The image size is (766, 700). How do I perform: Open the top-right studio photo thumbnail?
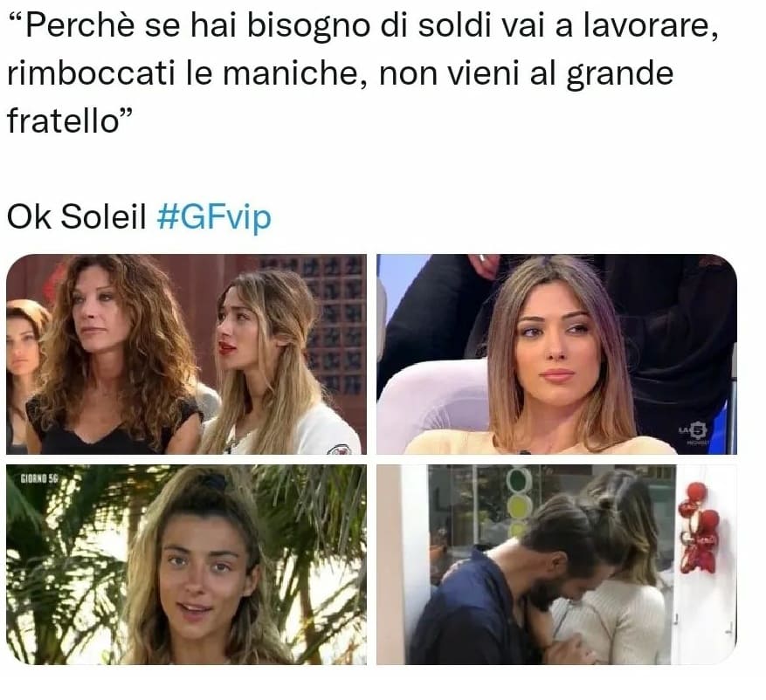coord(556,353)
